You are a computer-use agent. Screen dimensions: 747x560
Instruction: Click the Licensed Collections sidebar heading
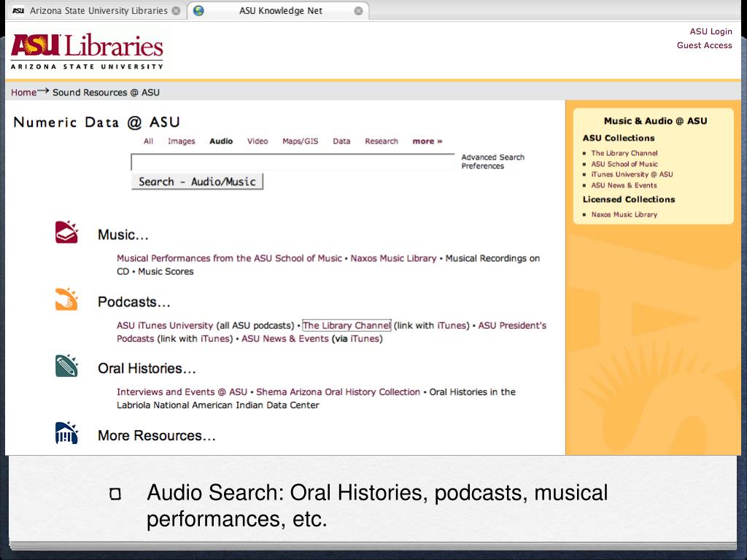point(628,200)
